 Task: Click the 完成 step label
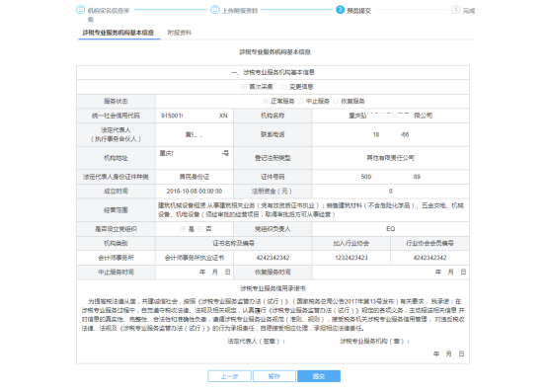pos(469,11)
